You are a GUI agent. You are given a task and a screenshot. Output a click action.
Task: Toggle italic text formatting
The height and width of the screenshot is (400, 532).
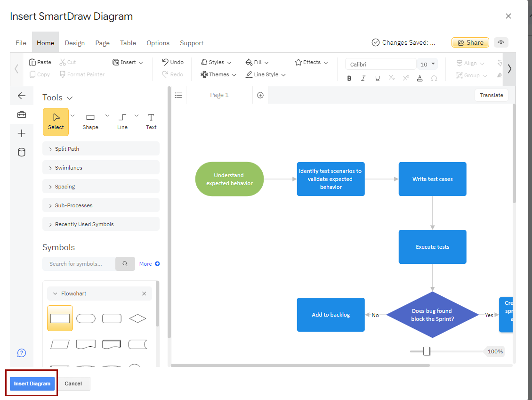[x=363, y=78]
